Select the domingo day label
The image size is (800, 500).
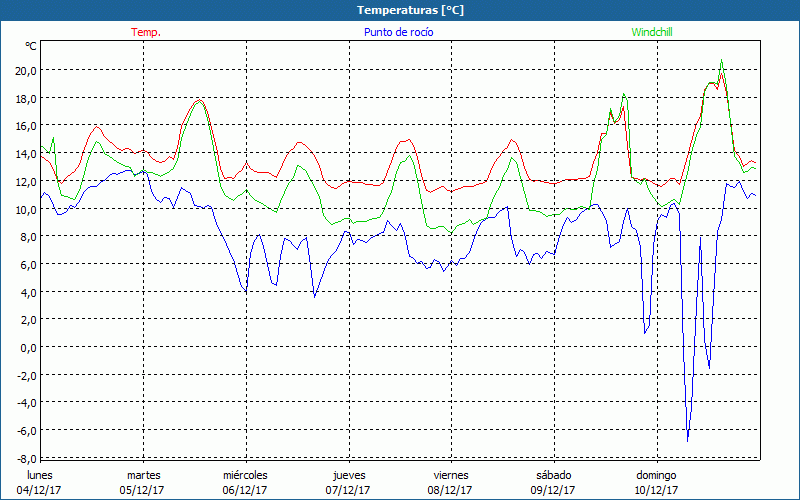(x=657, y=475)
